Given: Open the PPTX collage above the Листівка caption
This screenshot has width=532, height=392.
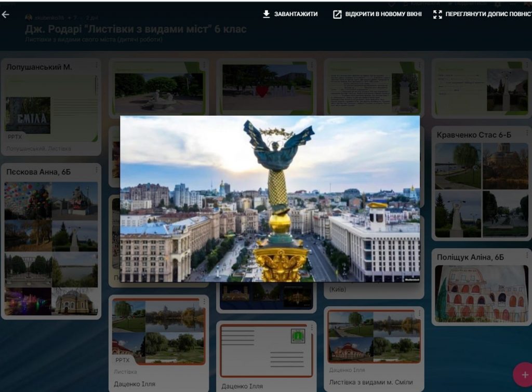Looking at the screenshot, I should click(x=159, y=332).
